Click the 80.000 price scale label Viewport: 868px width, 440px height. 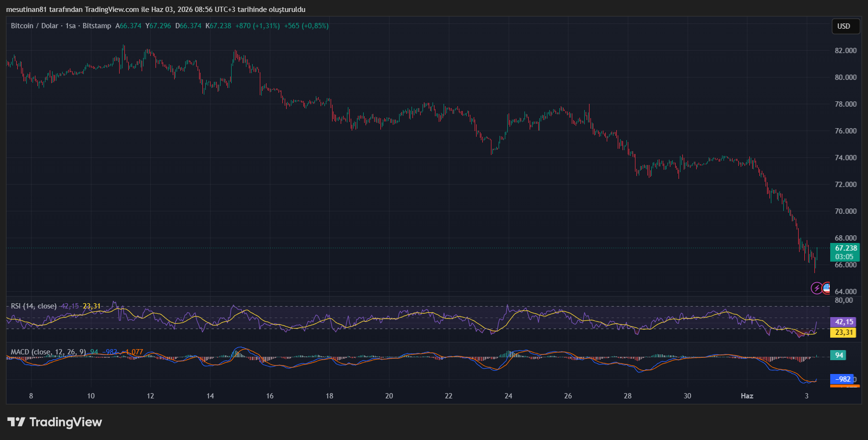coord(846,77)
